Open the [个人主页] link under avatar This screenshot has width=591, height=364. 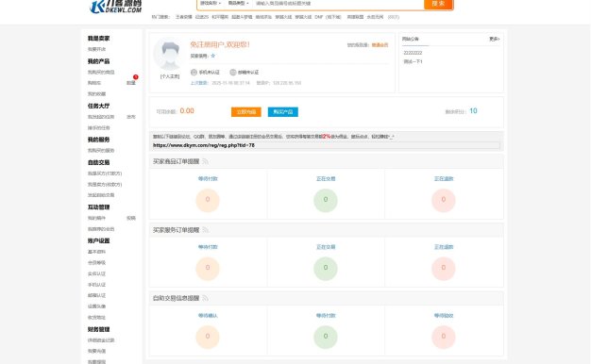point(170,76)
